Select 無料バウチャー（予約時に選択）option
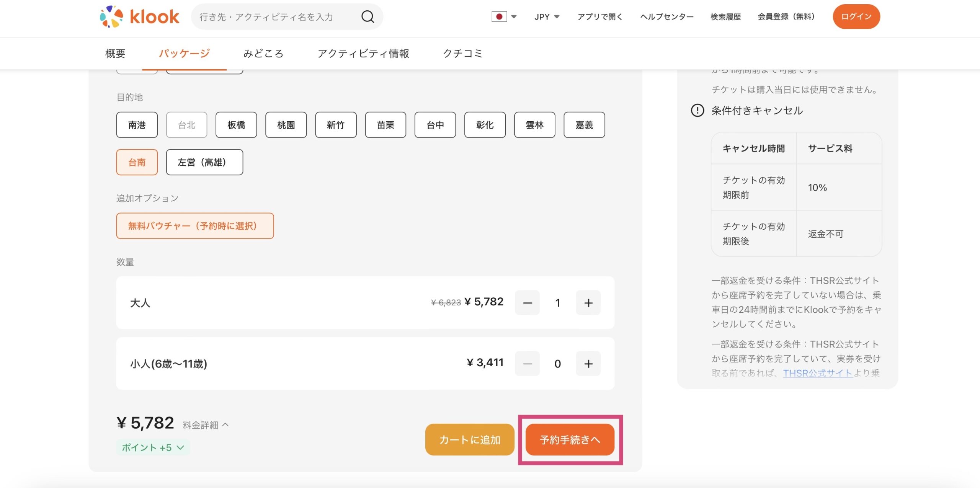 [195, 226]
